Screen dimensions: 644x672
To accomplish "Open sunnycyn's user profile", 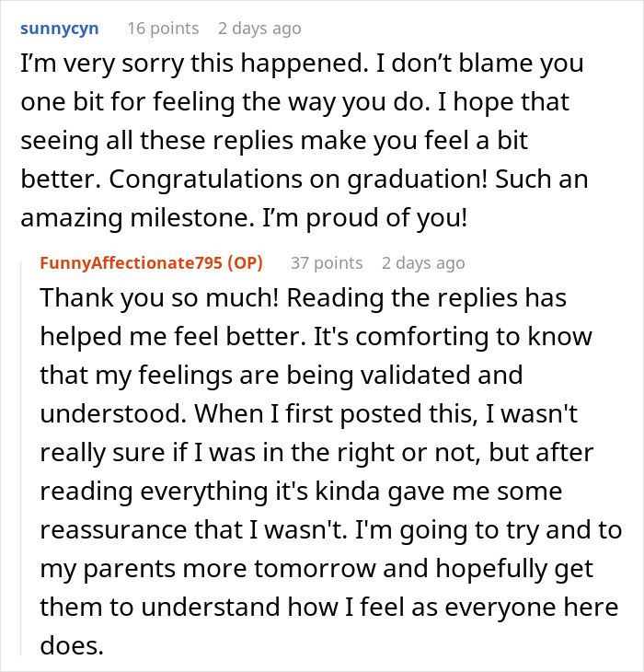I will [x=59, y=29].
